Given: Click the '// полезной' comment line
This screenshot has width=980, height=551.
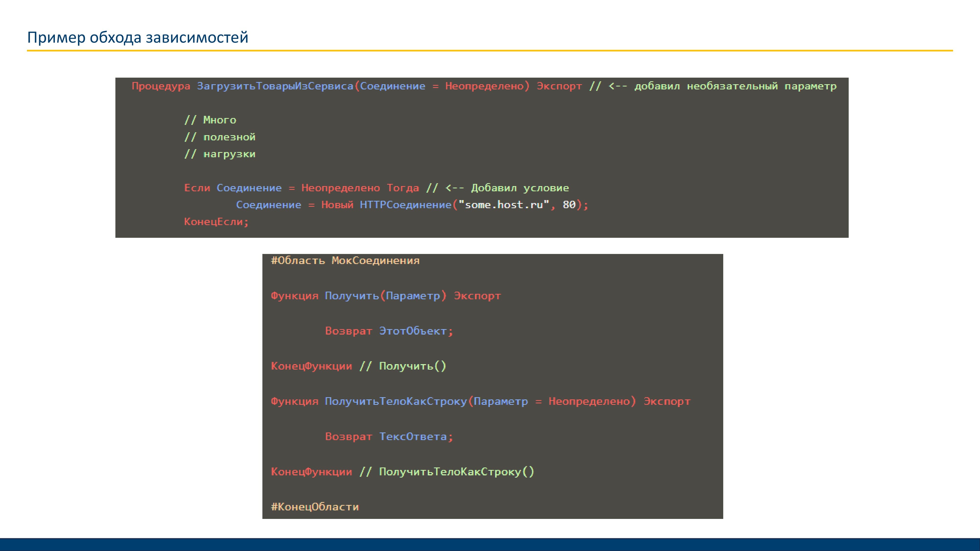Looking at the screenshot, I should click(220, 137).
